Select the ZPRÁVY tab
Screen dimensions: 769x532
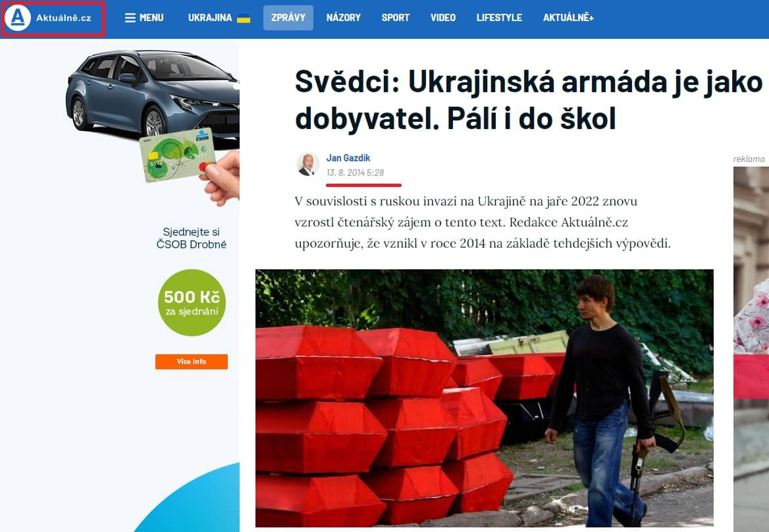pyautogui.click(x=288, y=18)
